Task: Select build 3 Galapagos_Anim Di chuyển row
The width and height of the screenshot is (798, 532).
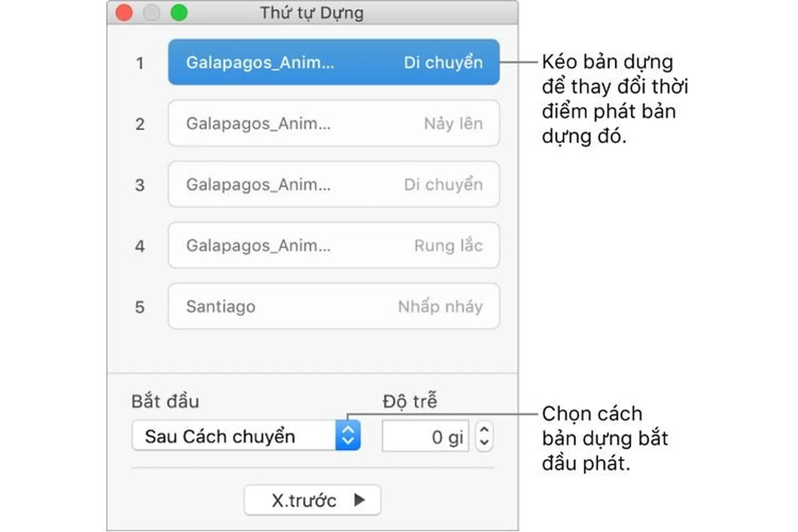Action: click(x=334, y=184)
